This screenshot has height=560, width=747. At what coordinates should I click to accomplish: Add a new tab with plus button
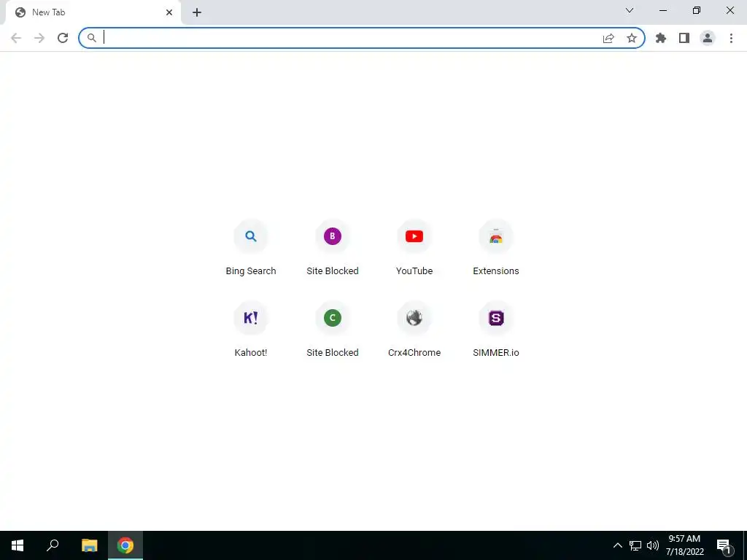(197, 13)
